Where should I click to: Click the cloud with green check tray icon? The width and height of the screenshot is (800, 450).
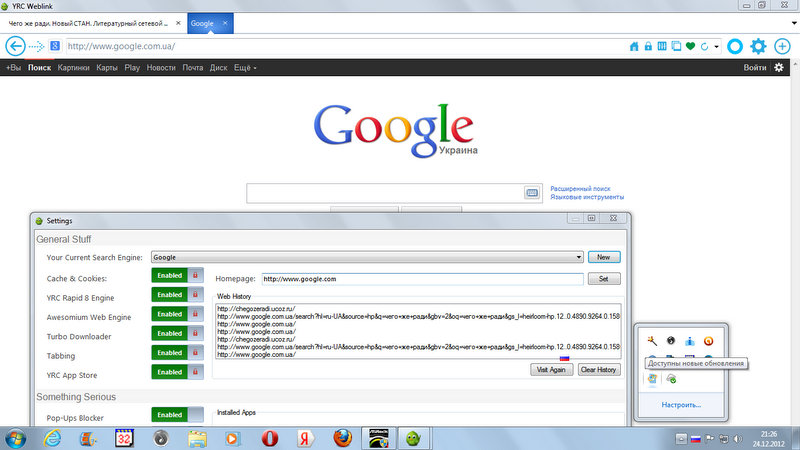671,379
